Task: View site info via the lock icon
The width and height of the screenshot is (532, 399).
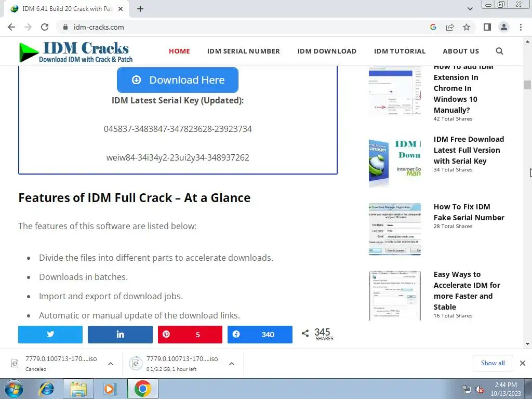Action: 65,27
